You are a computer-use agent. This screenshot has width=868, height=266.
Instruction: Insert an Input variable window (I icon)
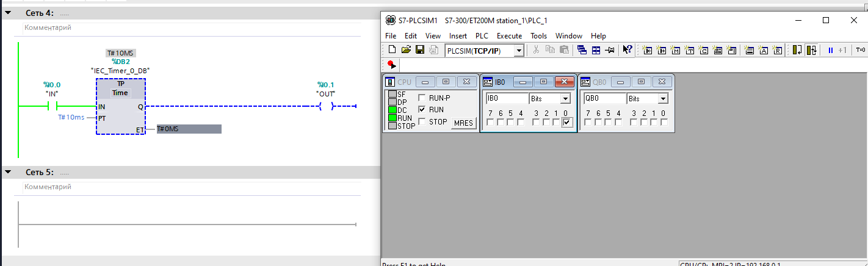tap(648, 50)
